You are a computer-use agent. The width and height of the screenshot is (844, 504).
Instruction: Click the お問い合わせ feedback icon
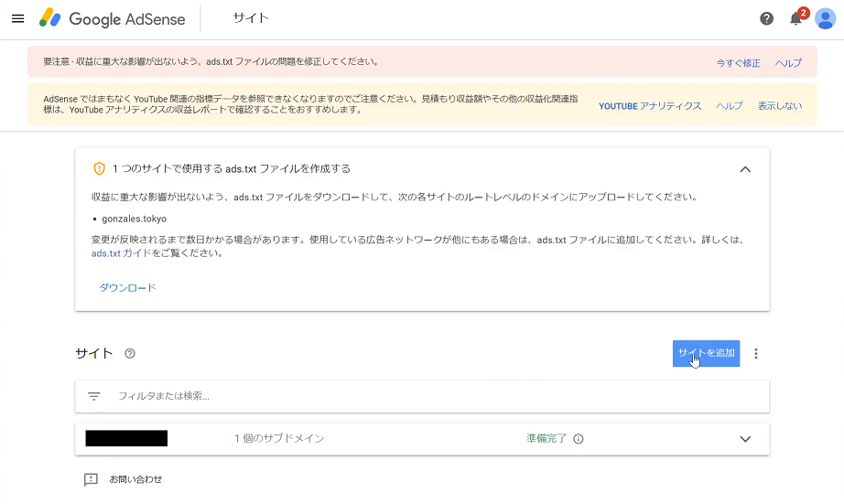point(91,479)
